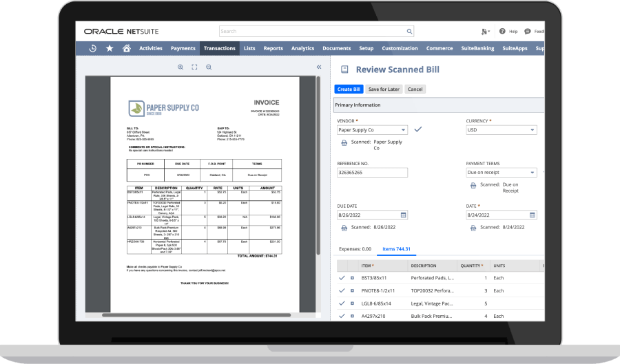The height and width of the screenshot is (364, 620).
Task: Click the Primary Information section header
Action: (x=439, y=105)
